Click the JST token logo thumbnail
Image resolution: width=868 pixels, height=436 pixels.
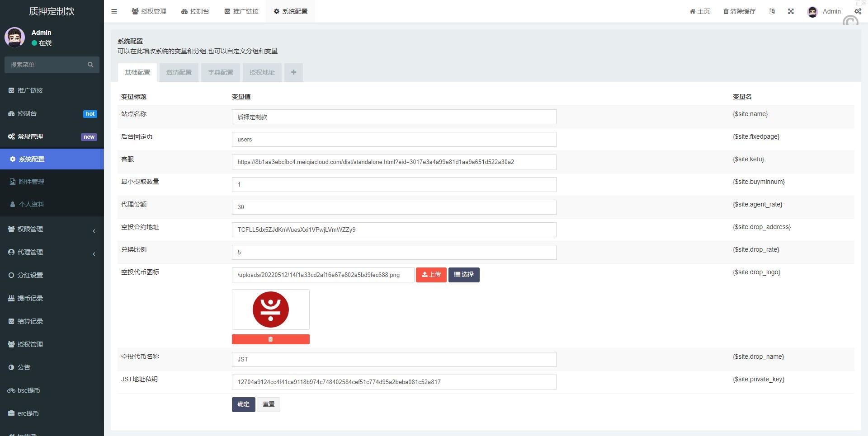tap(270, 309)
